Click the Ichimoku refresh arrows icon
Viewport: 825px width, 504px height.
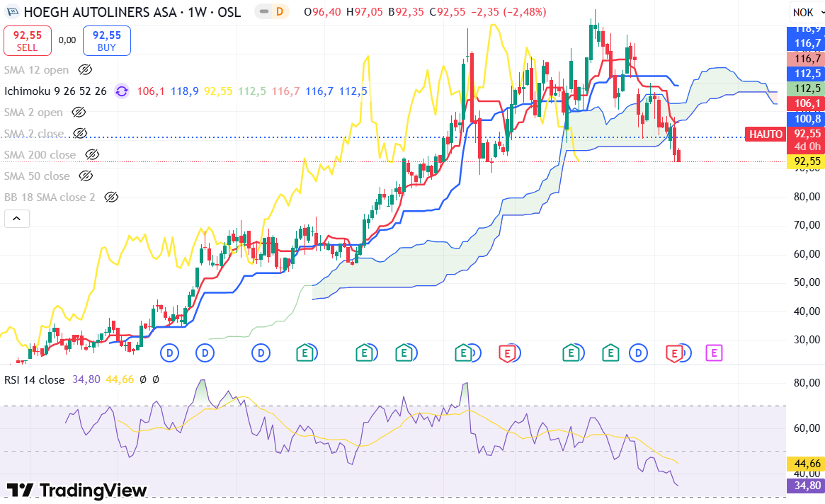coord(122,91)
